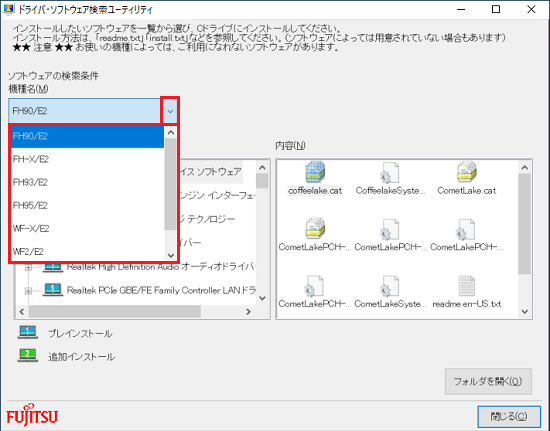Expand the Realtek PCIe GBE/FE Family Controller node
This screenshot has height=431, width=550.
(x=28, y=290)
